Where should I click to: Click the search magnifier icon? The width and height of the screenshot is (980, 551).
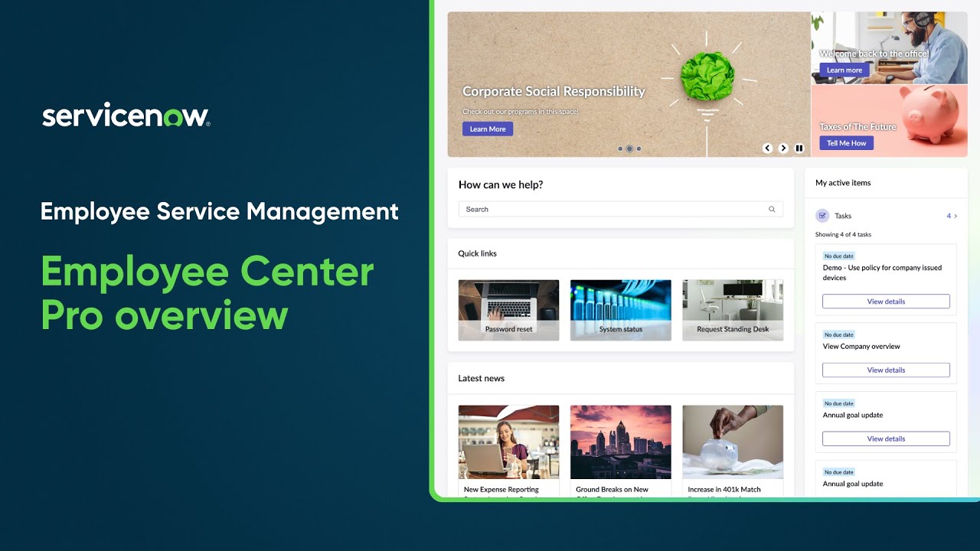[x=772, y=209]
